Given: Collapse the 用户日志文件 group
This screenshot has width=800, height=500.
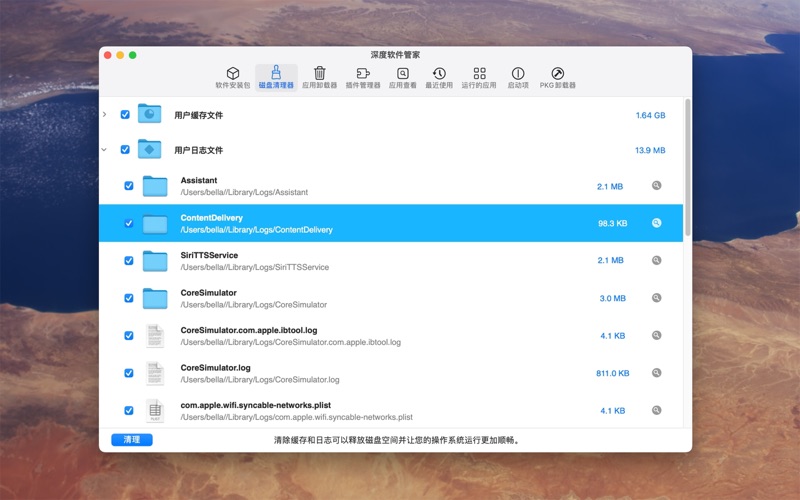Looking at the screenshot, I should [105, 150].
